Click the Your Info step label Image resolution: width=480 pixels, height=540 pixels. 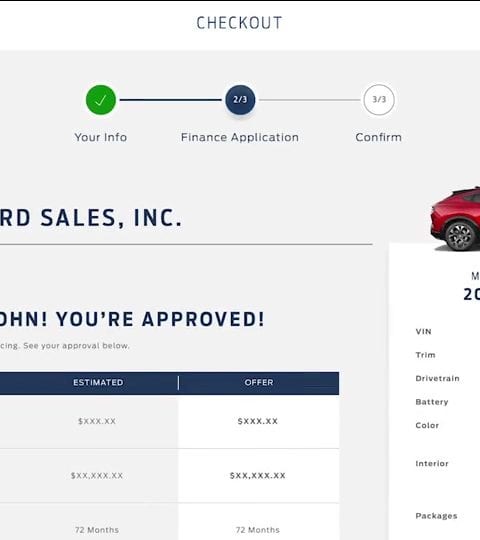tap(101, 137)
